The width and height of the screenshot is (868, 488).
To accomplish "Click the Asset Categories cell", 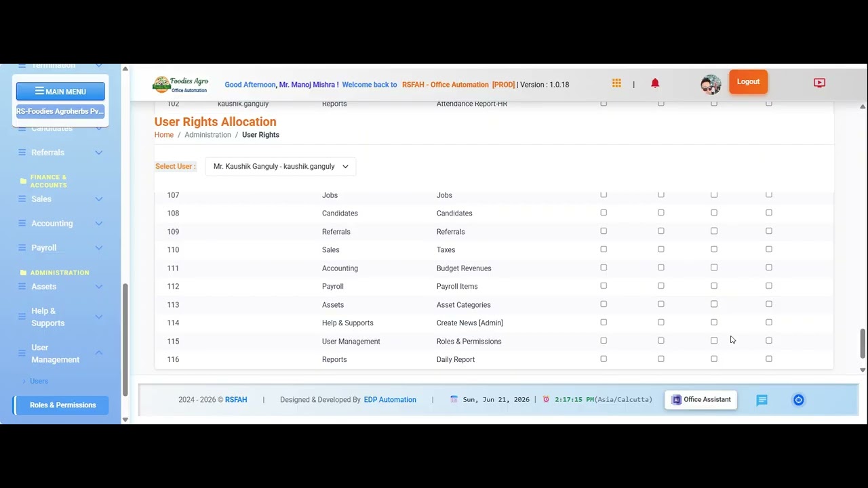I will (x=463, y=305).
